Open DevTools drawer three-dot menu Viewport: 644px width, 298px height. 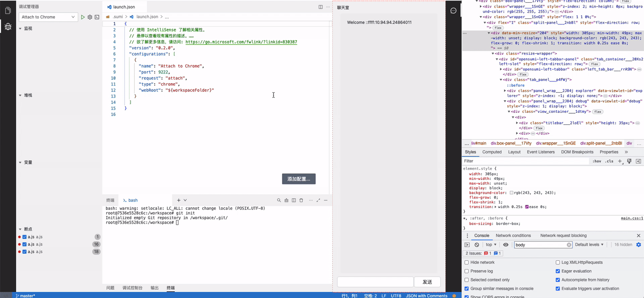468,235
